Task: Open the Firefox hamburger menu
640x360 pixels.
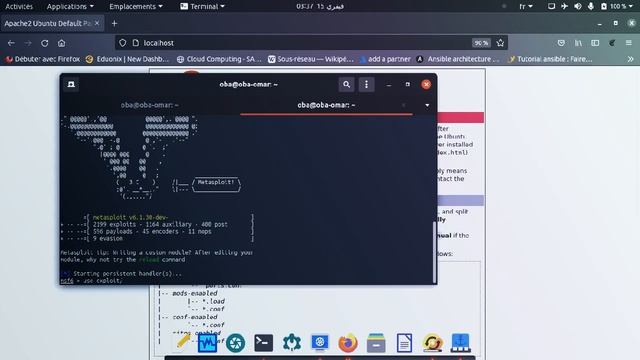Action: pyautogui.click(x=629, y=43)
